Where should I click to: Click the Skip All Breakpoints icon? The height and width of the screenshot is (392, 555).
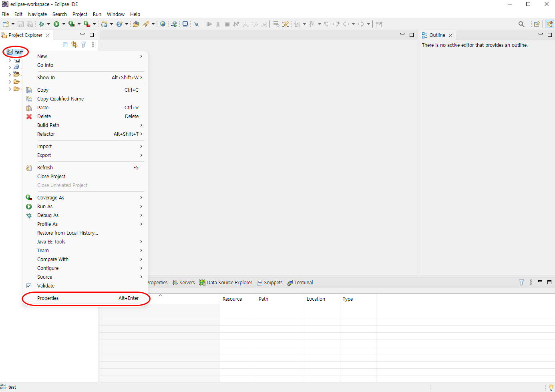pos(196,24)
